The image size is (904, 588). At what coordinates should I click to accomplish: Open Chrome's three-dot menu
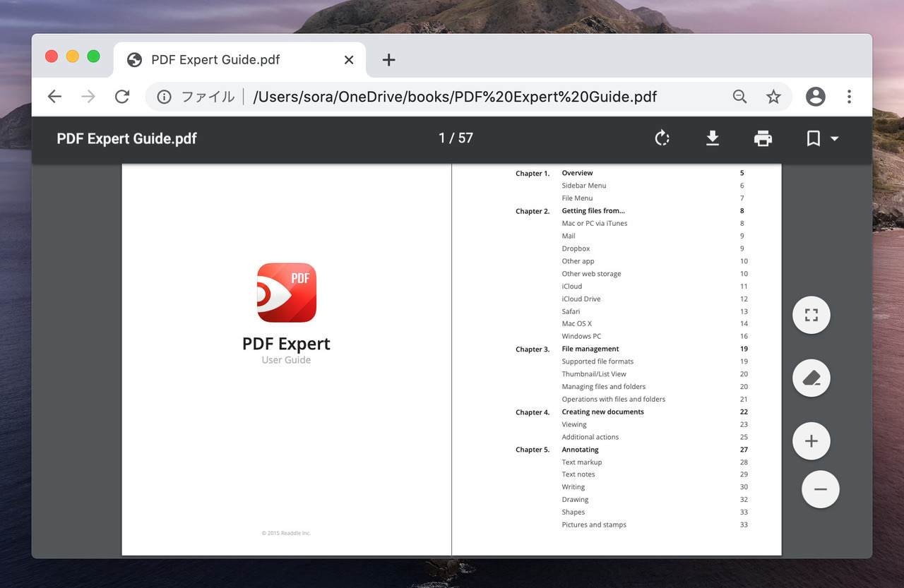(x=849, y=97)
